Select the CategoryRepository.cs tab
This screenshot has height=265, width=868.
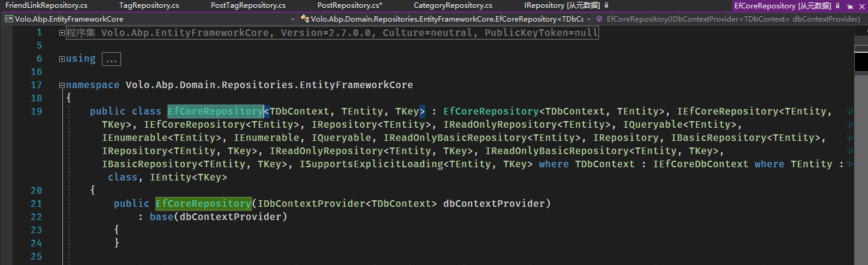click(x=453, y=5)
